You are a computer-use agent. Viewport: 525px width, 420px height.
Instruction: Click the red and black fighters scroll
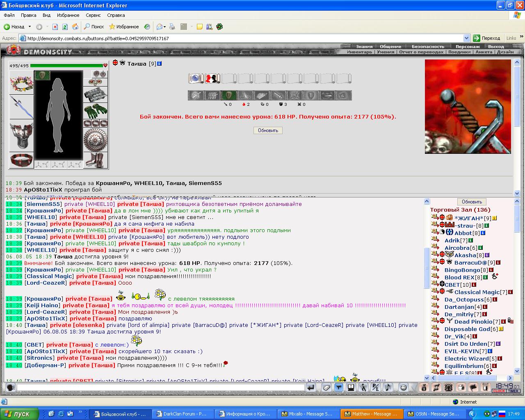coord(212,78)
